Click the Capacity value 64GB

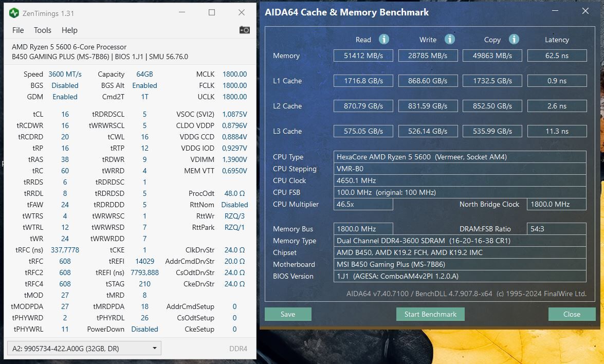(144, 74)
